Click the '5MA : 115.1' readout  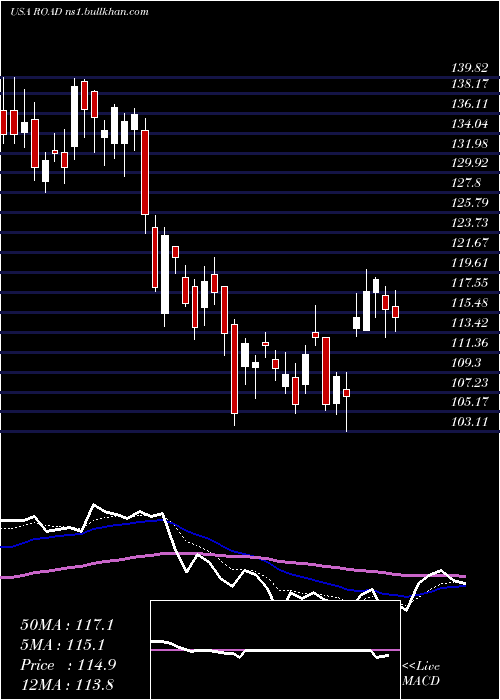click(x=62, y=645)
